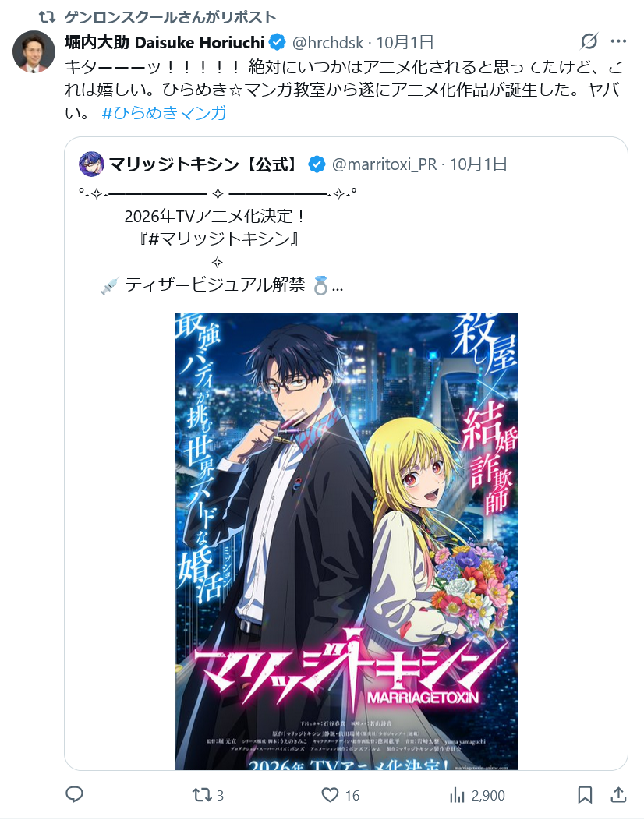Open the #ひらめきマンガ hashtag link
Viewport: 644px width, 820px height.
[164, 112]
